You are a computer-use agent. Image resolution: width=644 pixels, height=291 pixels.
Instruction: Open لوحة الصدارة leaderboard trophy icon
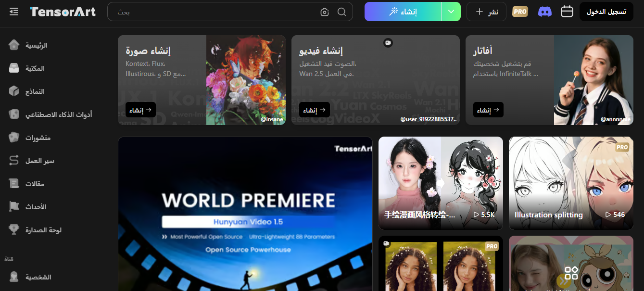[14, 230]
